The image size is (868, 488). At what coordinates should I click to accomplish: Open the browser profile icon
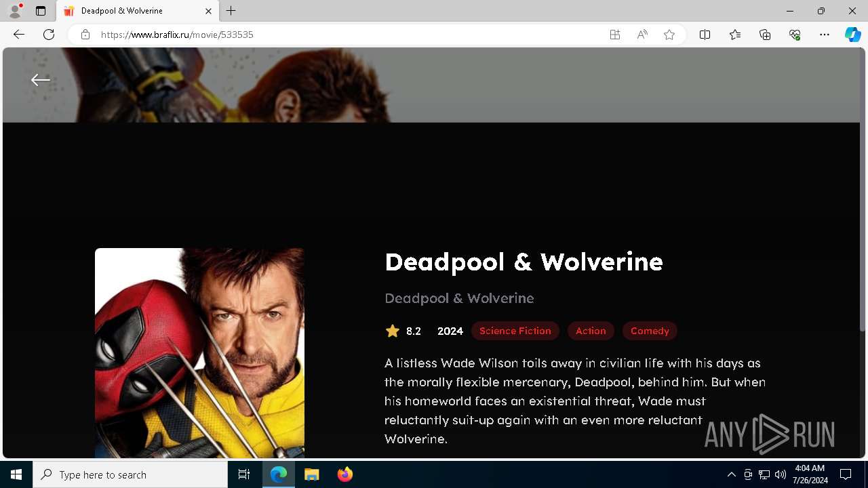15,11
